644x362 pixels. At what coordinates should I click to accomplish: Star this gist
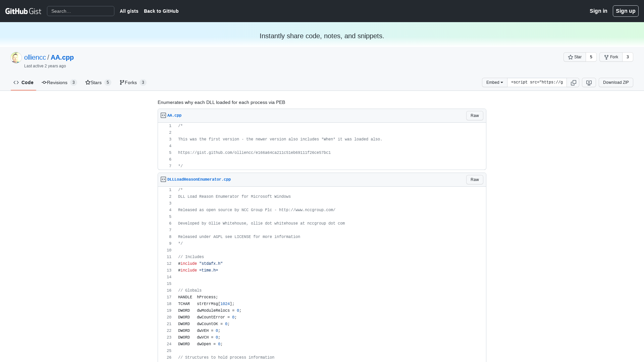pyautogui.click(x=575, y=57)
